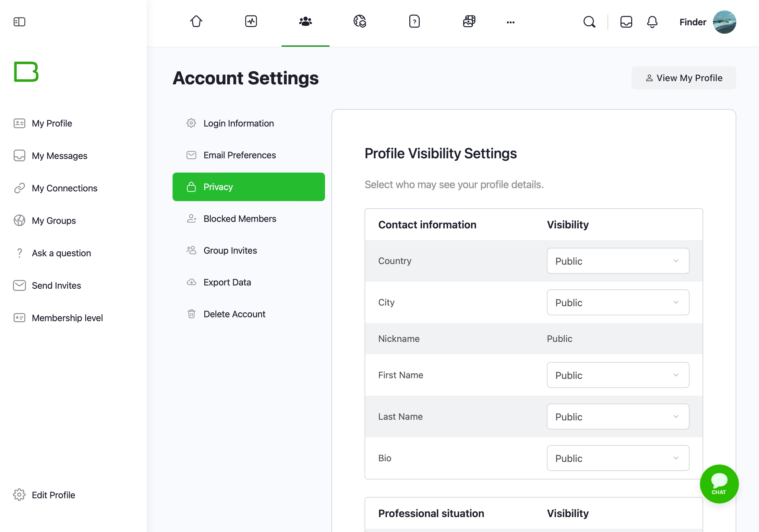Open the notifications bell
Viewport: 759px width, 532px height.
click(x=652, y=22)
